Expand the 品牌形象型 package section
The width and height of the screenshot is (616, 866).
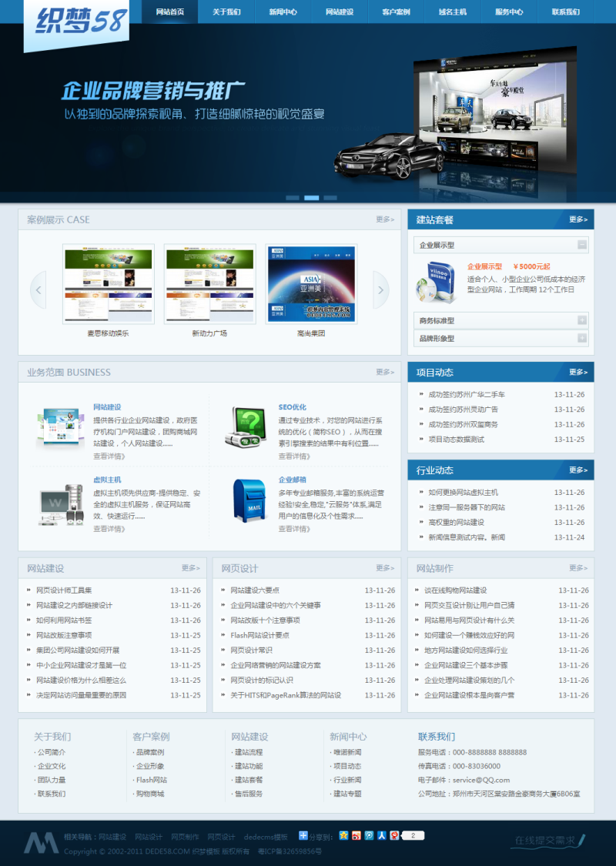pyautogui.click(x=500, y=337)
